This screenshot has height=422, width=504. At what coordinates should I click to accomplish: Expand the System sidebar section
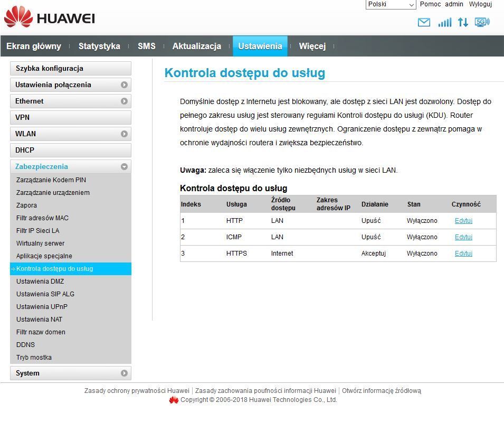(70, 373)
